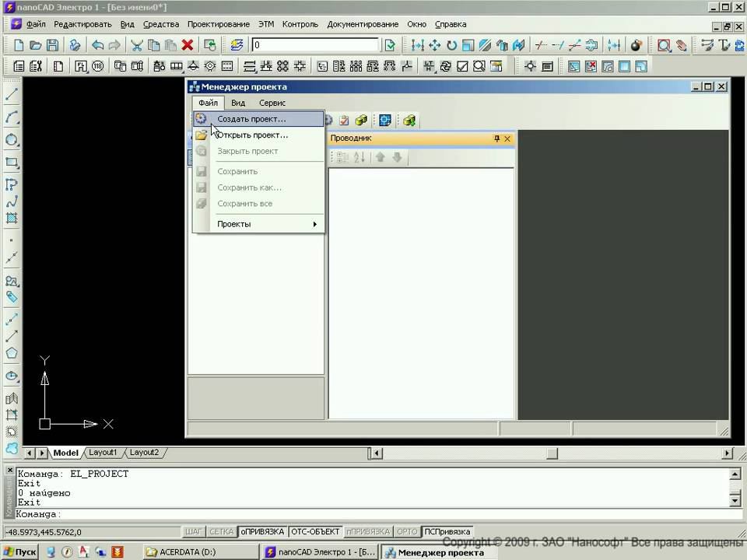The image size is (747, 560).
Task: Open the Проектирование menu in main menu bar
Action: point(218,24)
